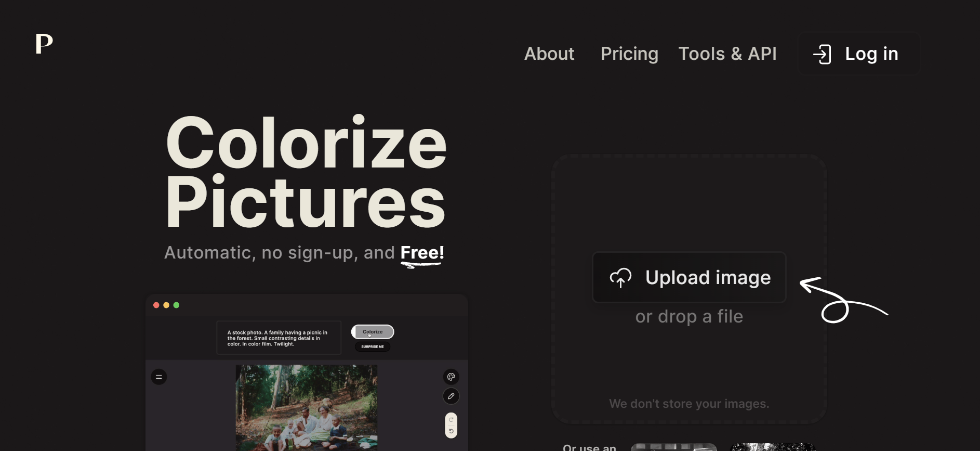The image size is (980, 451).
Task: Click the login arrow icon
Action: pyautogui.click(x=822, y=54)
